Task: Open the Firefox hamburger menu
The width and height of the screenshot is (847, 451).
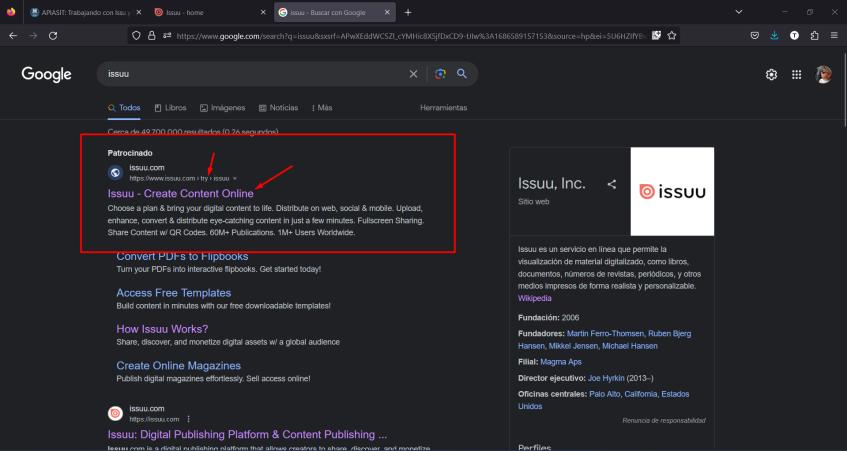Action: 834,36
